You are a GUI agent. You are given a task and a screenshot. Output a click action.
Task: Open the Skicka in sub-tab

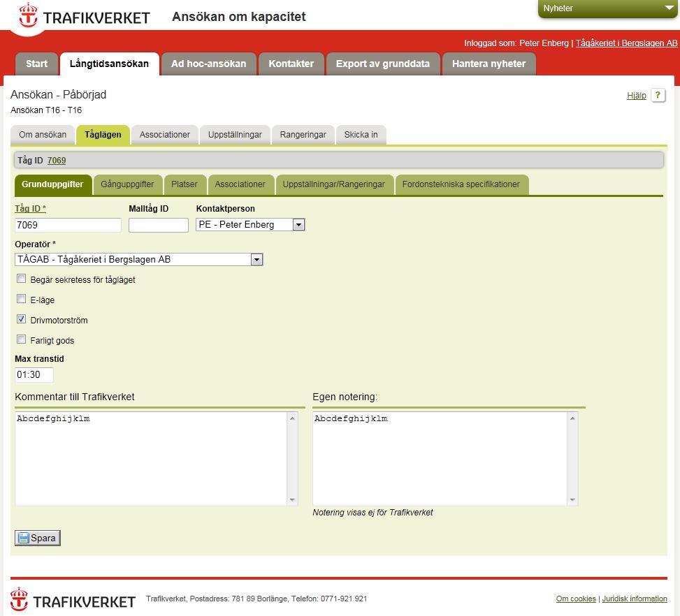pos(361,135)
